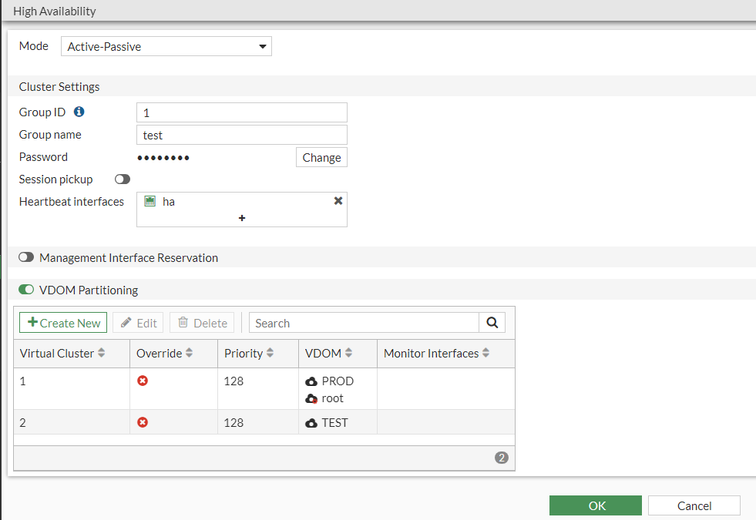Viewport: 756px width, 520px height.
Task: Add a heartbeat interface with plus
Action: 242,217
